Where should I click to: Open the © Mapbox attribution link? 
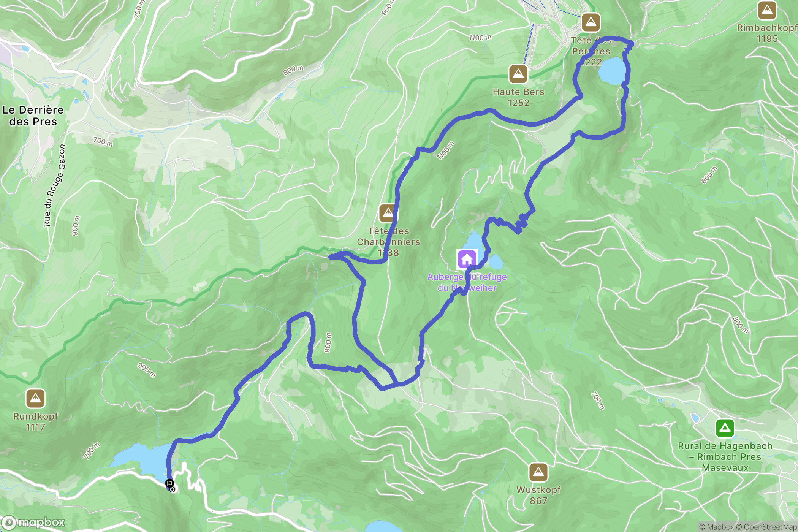coord(716,527)
